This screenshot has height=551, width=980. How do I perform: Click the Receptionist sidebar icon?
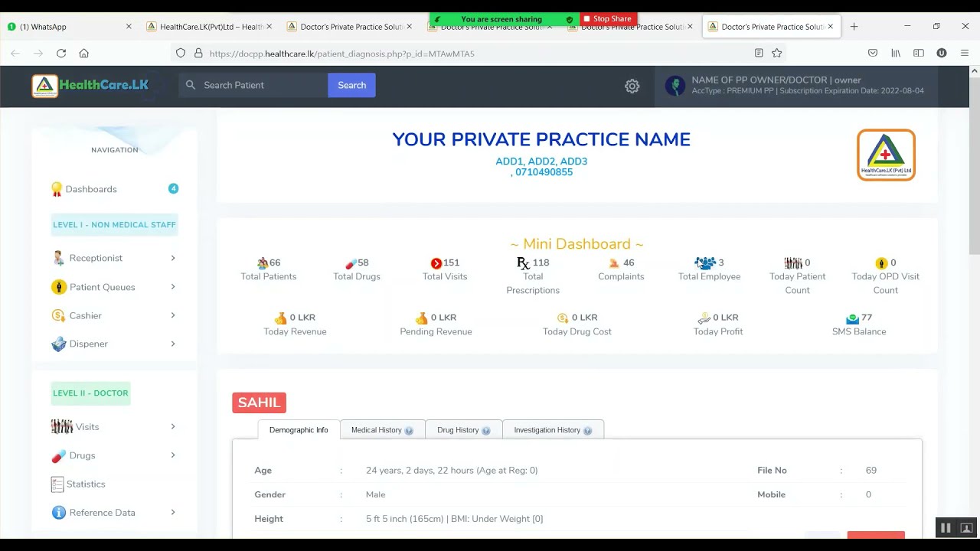pos(59,258)
